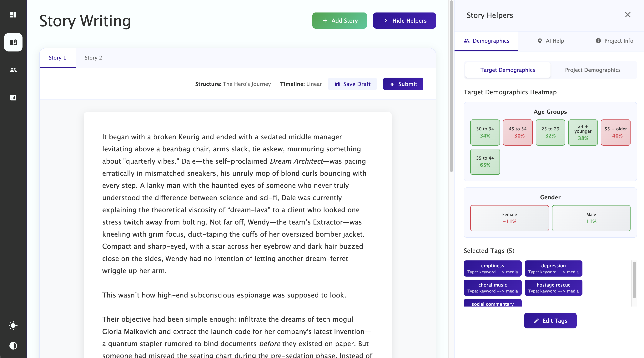The width and height of the screenshot is (644, 358).
Task: Click Save Draft button
Action: (352, 84)
